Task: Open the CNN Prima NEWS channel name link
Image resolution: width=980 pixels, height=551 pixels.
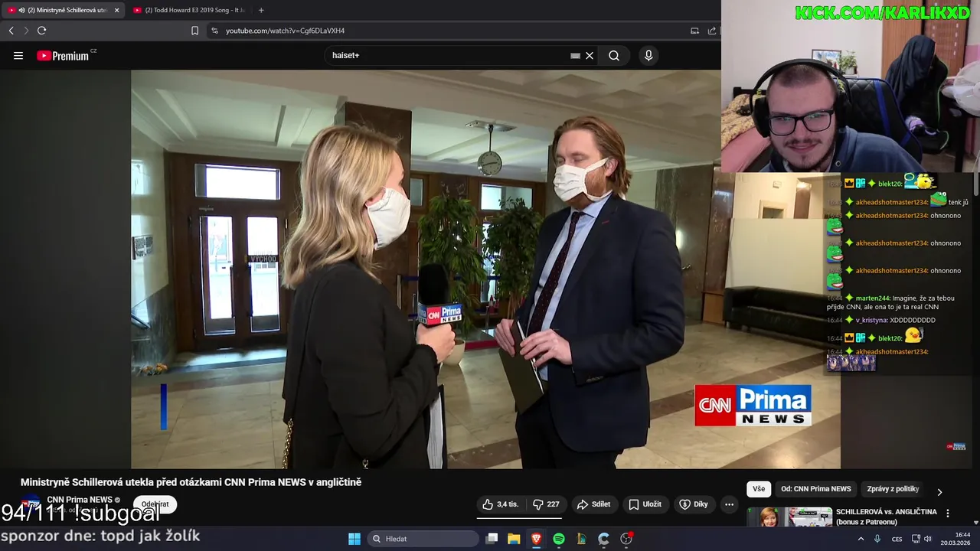Action: 80,500
